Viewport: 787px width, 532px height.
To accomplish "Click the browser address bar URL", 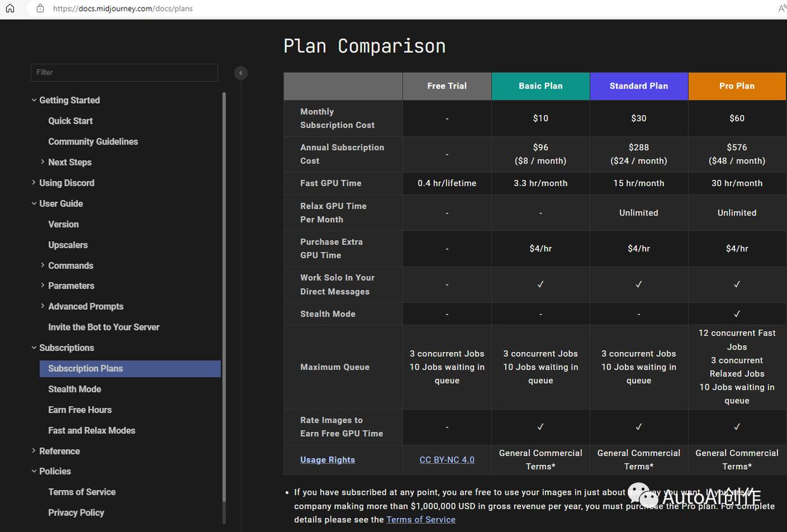I will click(123, 9).
